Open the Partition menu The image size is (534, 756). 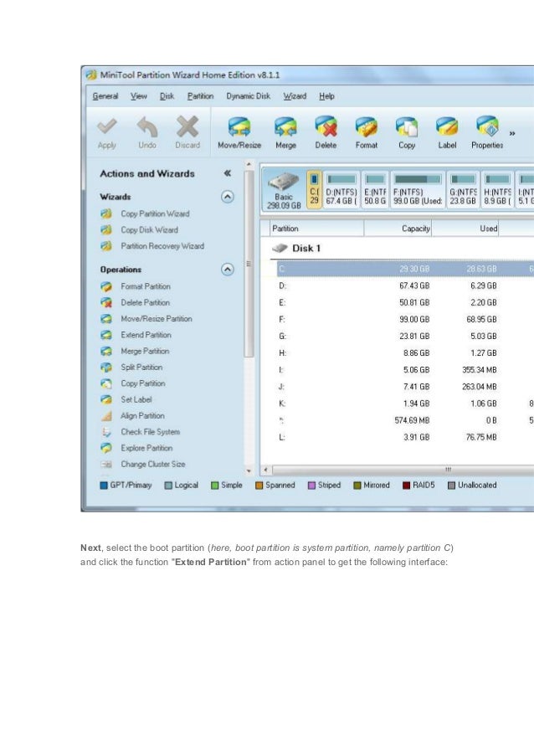201,96
